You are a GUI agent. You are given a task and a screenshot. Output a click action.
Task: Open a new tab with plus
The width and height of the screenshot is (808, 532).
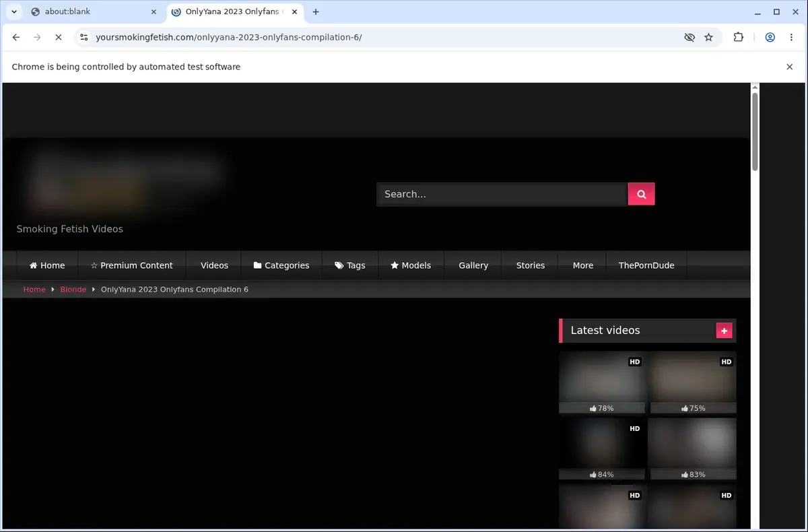coord(316,11)
